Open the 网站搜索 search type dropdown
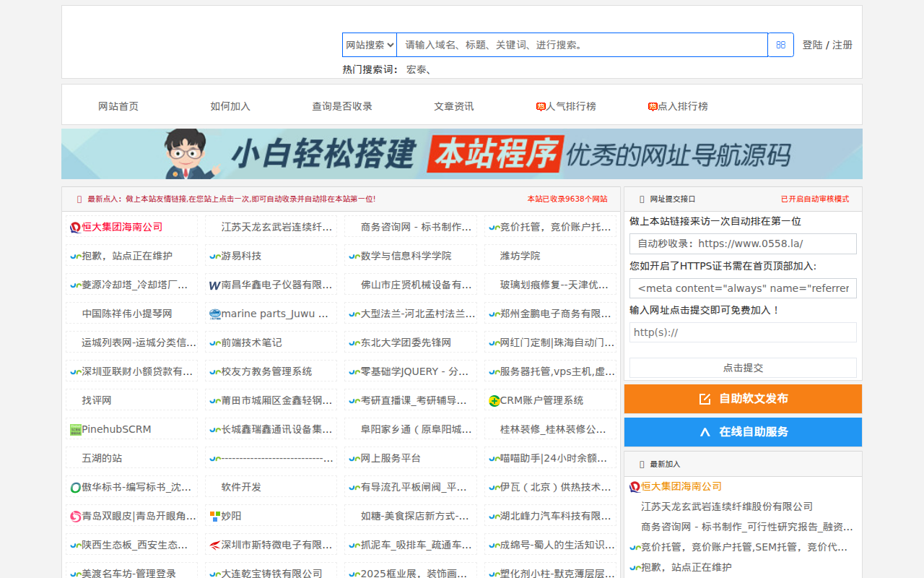Viewport: 924px width, 578px height. click(x=370, y=45)
